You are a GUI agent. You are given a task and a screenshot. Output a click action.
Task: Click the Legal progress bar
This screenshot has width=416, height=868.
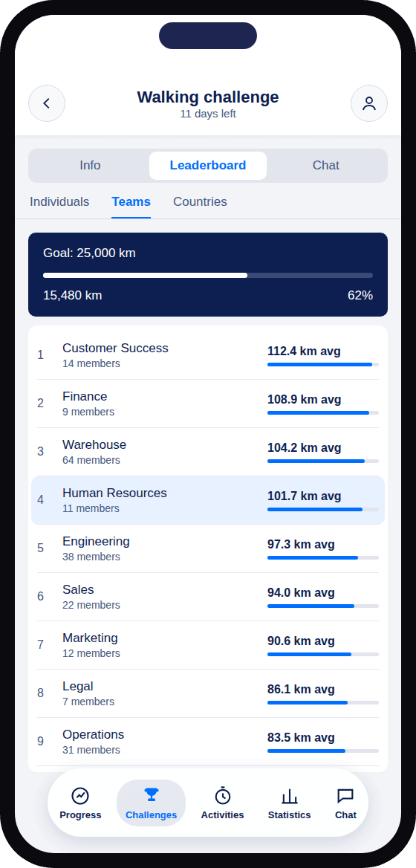click(x=323, y=702)
